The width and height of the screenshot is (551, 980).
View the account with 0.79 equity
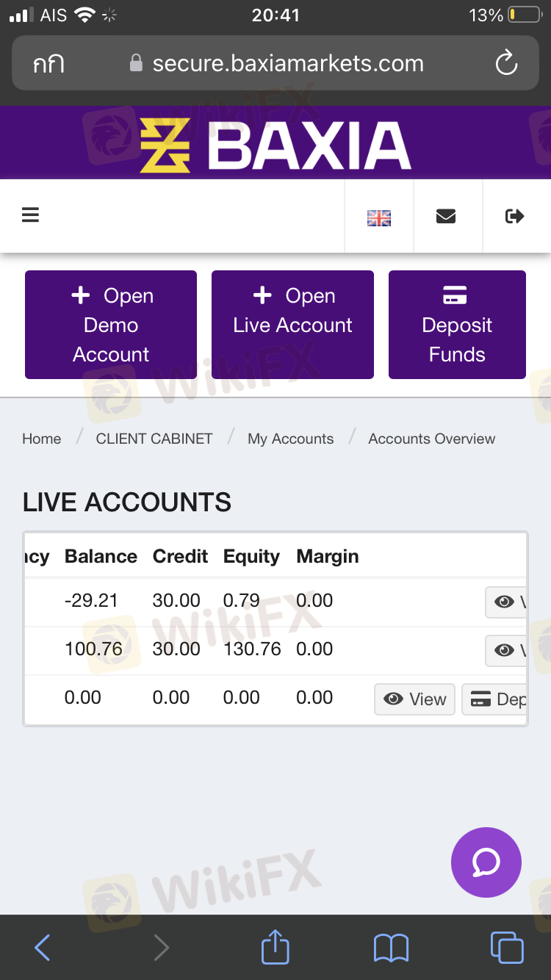tap(506, 602)
